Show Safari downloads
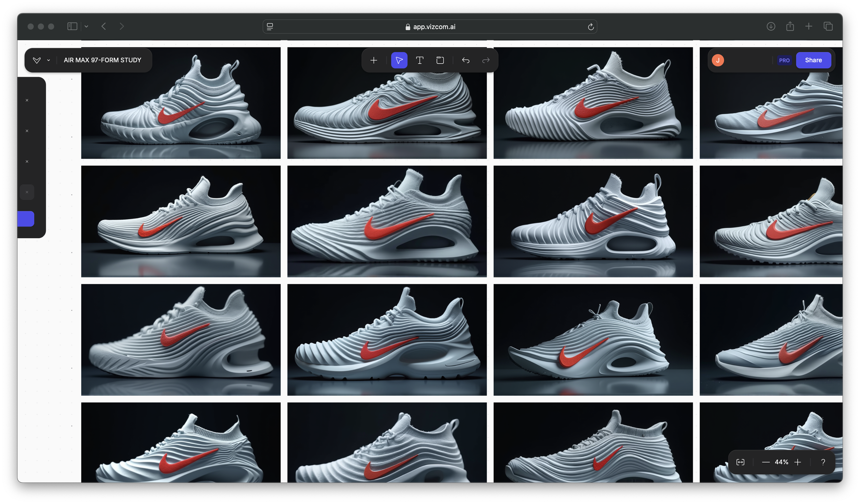 coord(771,26)
